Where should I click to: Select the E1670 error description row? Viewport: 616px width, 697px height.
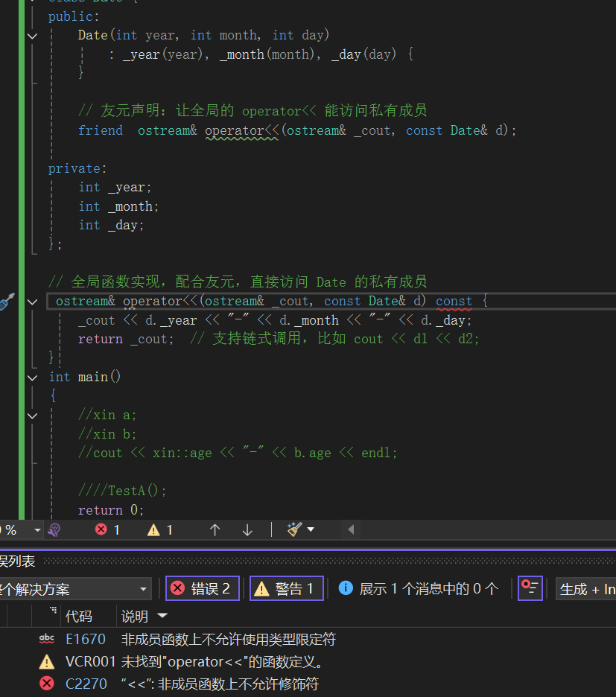pos(229,639)
